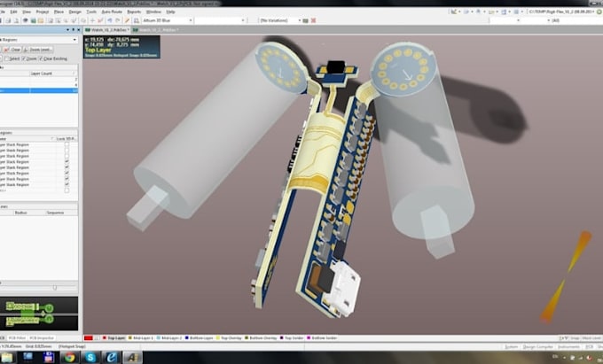Pin the panel with the pushpin icon
The width and height of the screenshot is (603, 364).
[x=74, y=29]
